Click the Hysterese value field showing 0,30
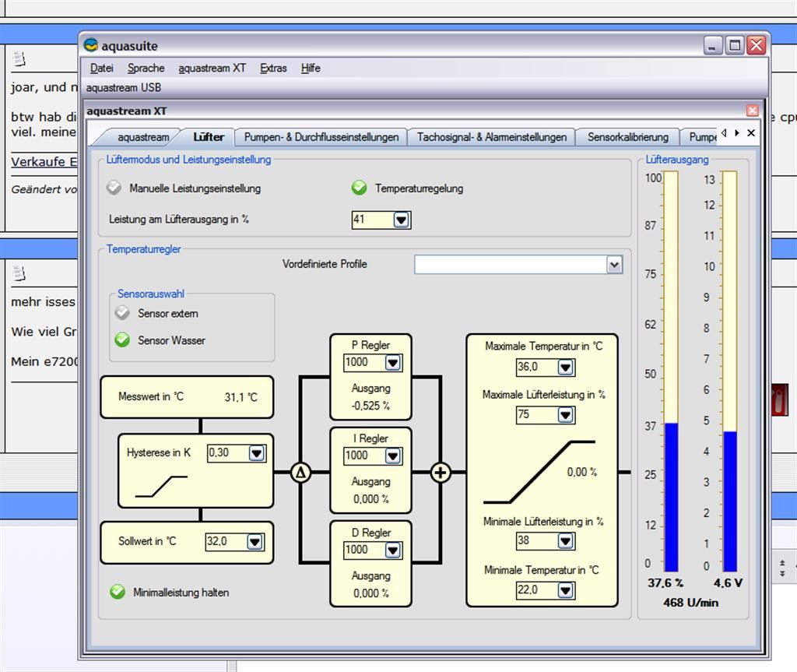This screenshot has width=797, height=672. coord(228,452)
